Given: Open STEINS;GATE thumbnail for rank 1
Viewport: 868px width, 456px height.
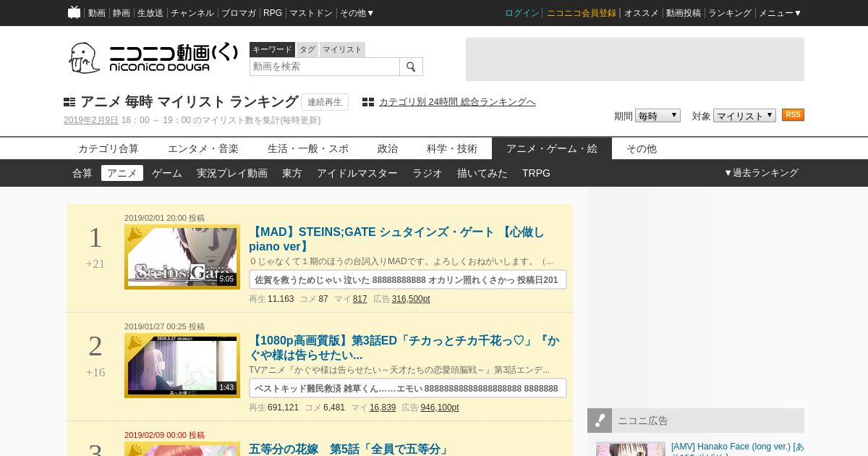Looking at the screenshot, I should click(x=182, y=257).
